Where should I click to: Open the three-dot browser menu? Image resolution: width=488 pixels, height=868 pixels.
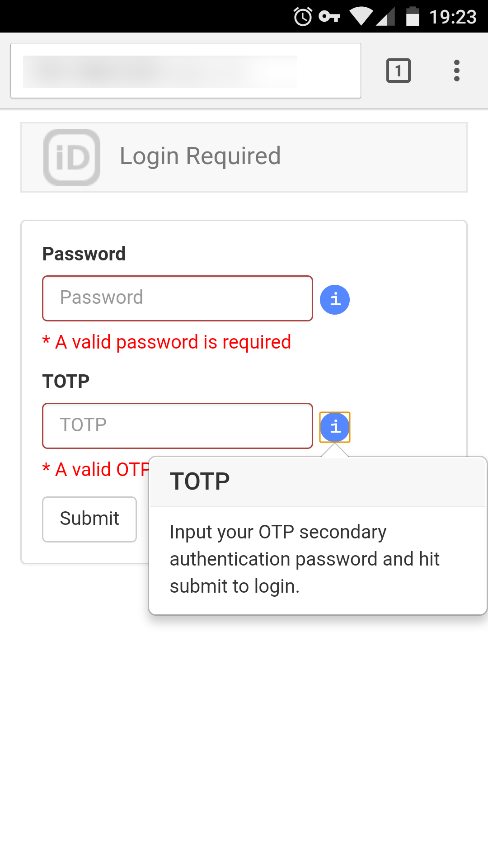456,71
